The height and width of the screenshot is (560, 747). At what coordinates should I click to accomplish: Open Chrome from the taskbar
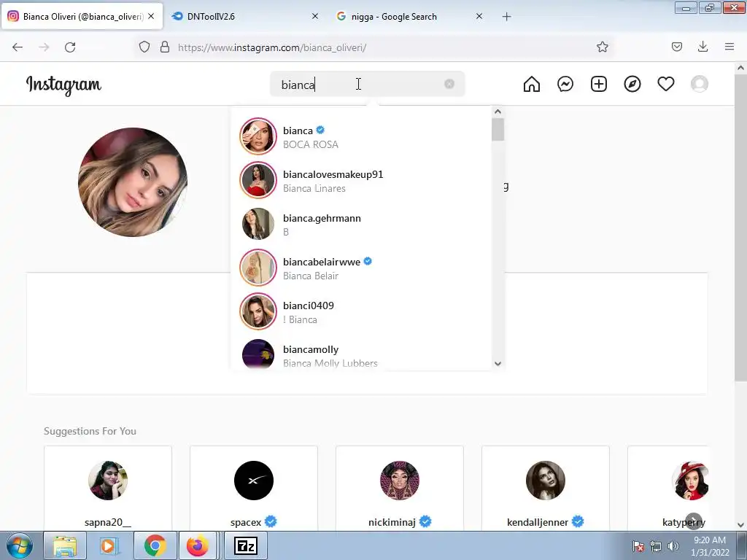pos(155,545)
